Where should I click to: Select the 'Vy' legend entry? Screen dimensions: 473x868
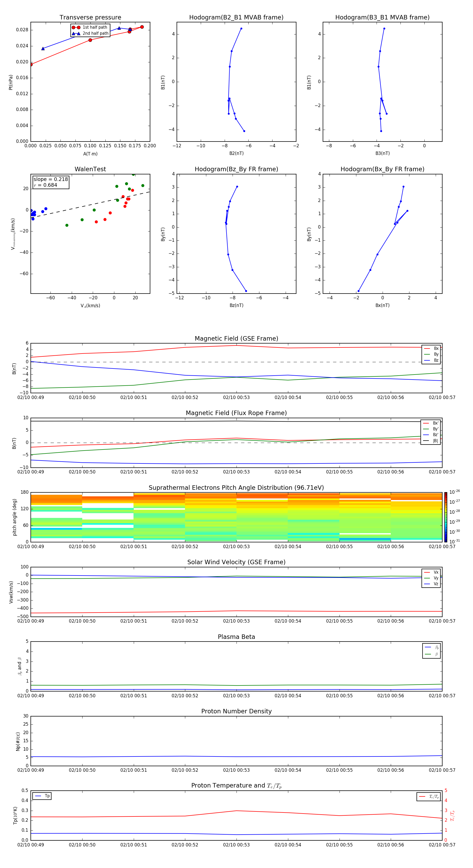[431, 578]
